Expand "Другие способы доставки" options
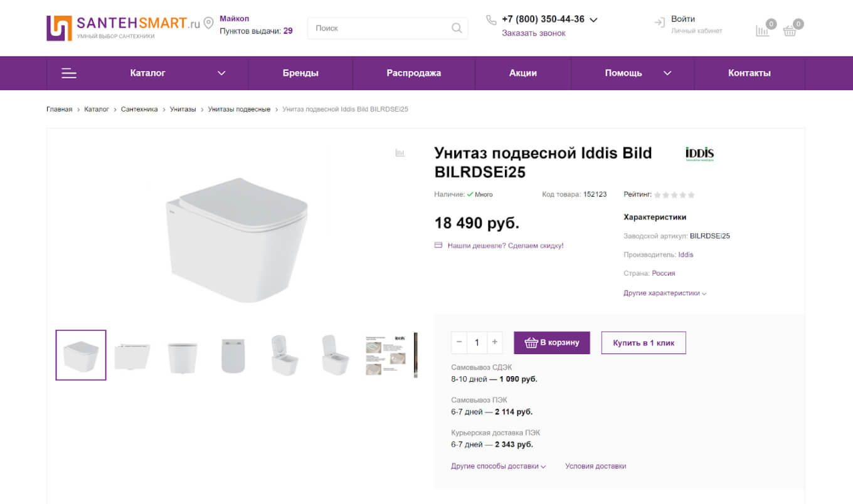Viewport: 853px width, 504px height. point(498,466)
